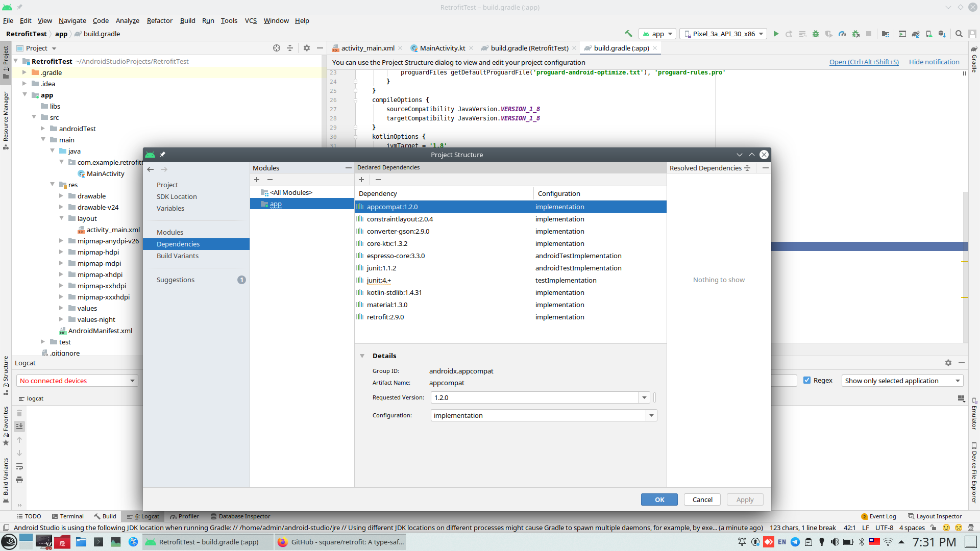The height and width of the screenshot is (551, 980).
Task: Add a declared dependency with plus icon
Action: pos(361,180)
